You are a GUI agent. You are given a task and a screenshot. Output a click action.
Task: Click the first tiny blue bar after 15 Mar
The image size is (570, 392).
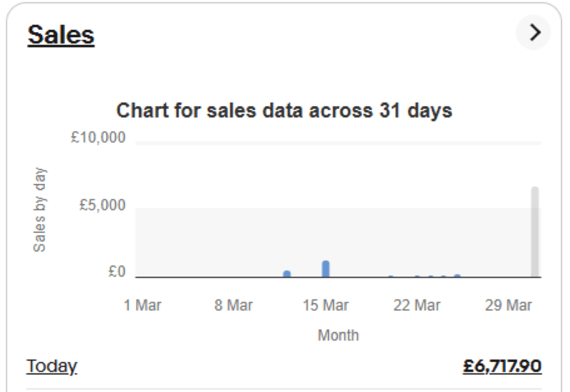click(390, 276)
